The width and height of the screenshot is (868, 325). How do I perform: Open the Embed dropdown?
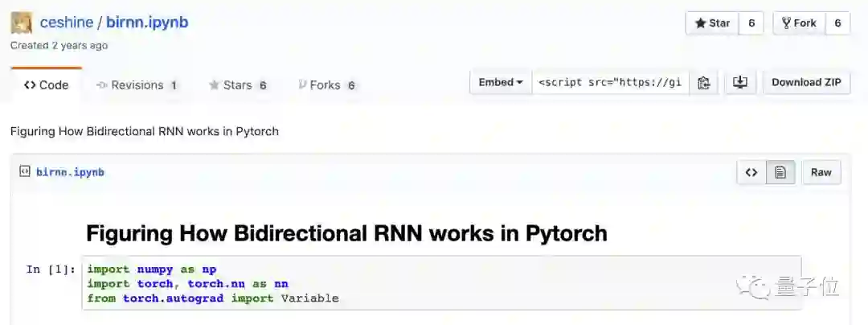(501, 83)
